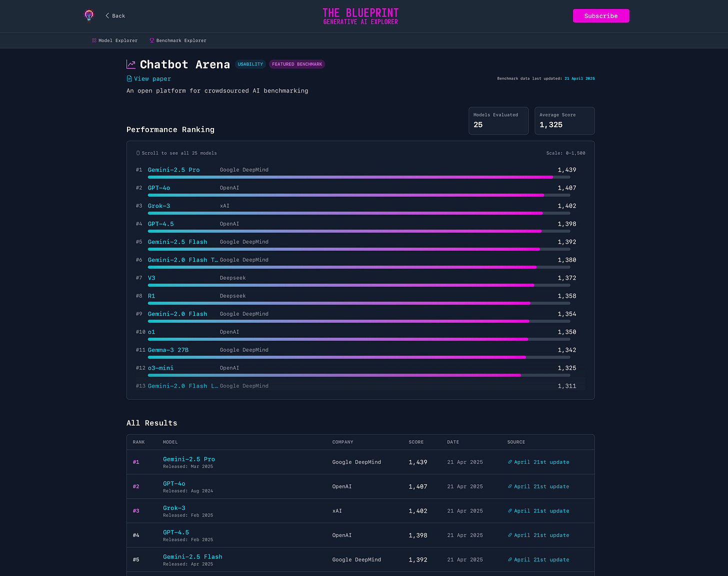The width and height of the screenshot is (728, 576).
Task: Click the lightbulb site logo
Action: click(x=89, y=16)
